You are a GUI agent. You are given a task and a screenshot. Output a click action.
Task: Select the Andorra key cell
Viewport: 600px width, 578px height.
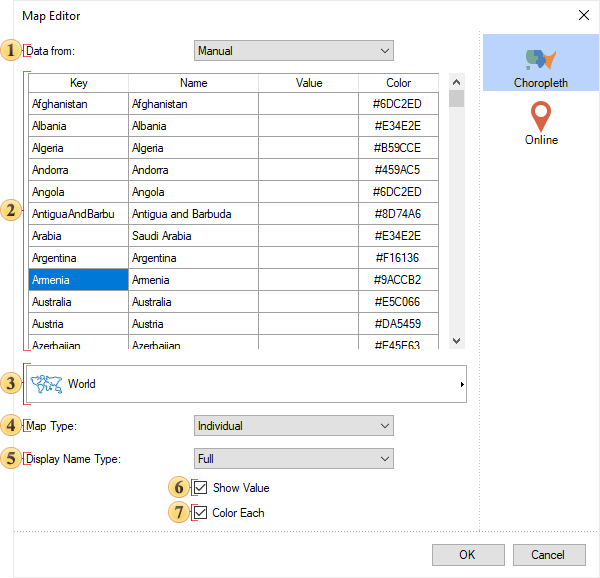[78, 170]
